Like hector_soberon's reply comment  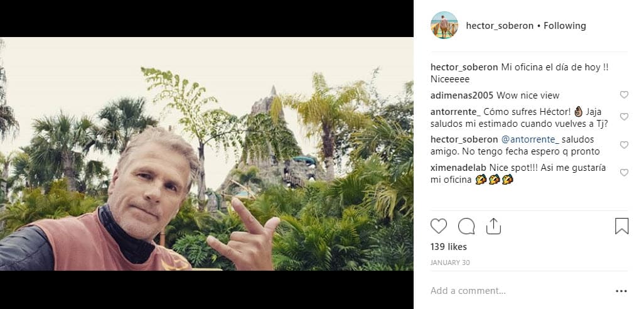[624, 145]
